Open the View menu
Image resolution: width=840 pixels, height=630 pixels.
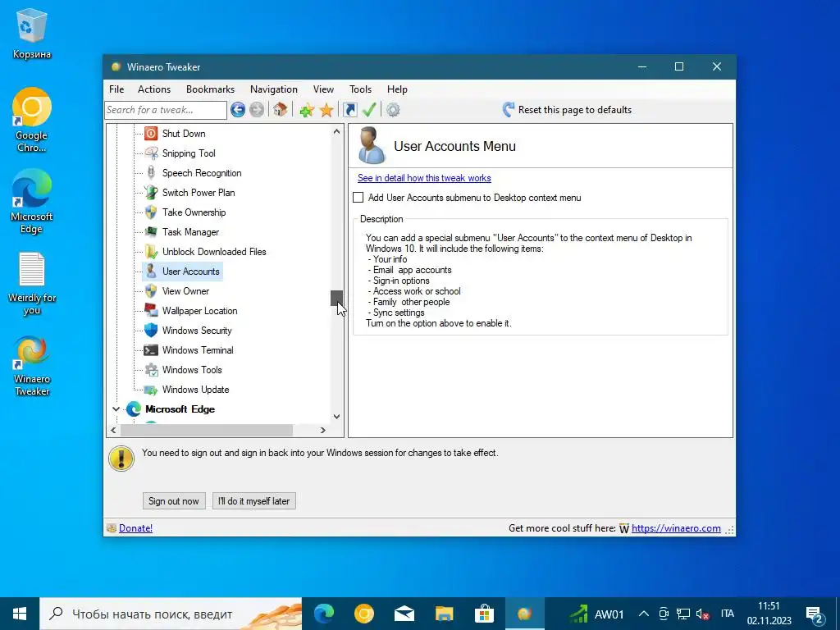(323, 89)
